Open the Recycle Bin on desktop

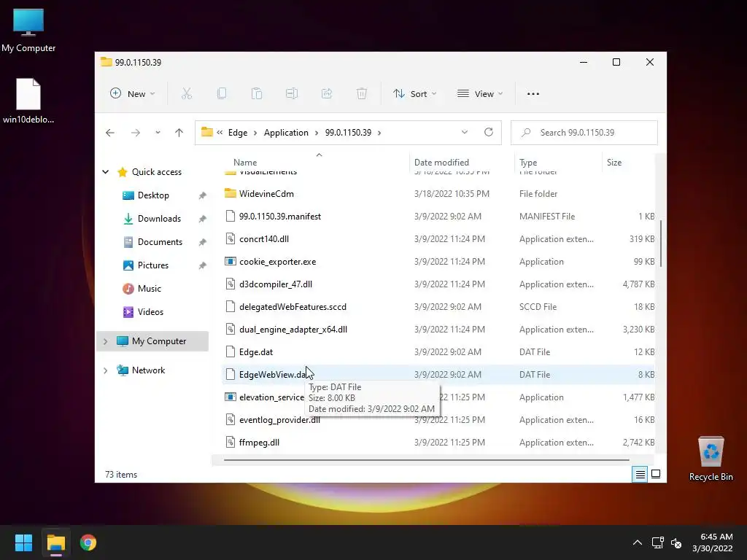click(711, 459)
